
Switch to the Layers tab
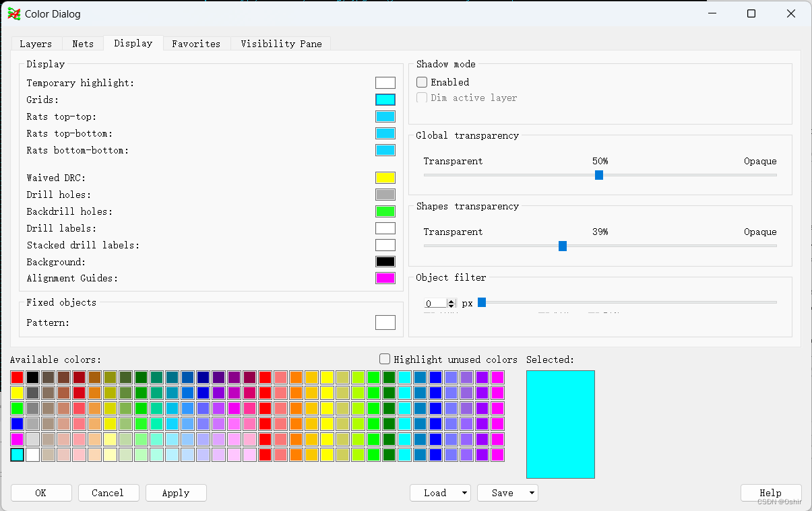(x=36, y=44)
